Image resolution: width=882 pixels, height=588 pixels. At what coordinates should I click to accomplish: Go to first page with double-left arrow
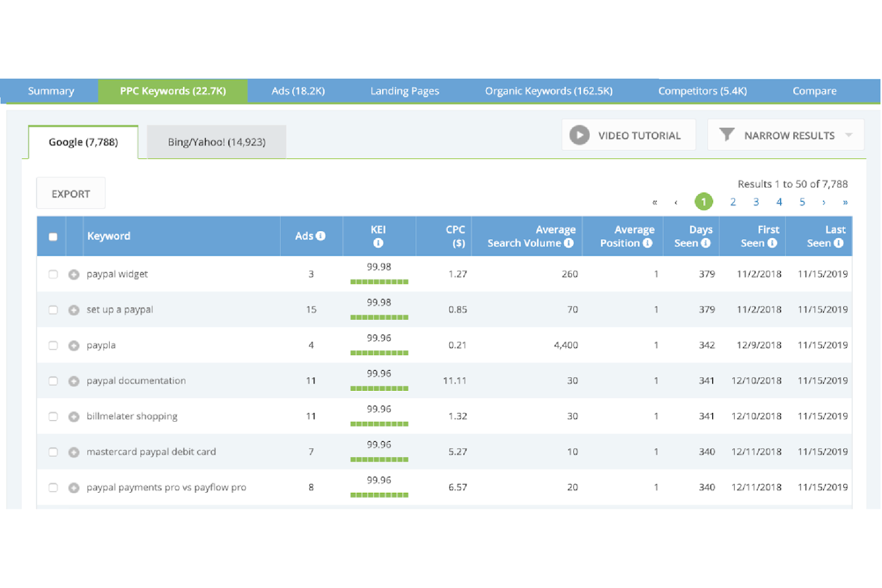pyautogui.click(x=654, y=203)
